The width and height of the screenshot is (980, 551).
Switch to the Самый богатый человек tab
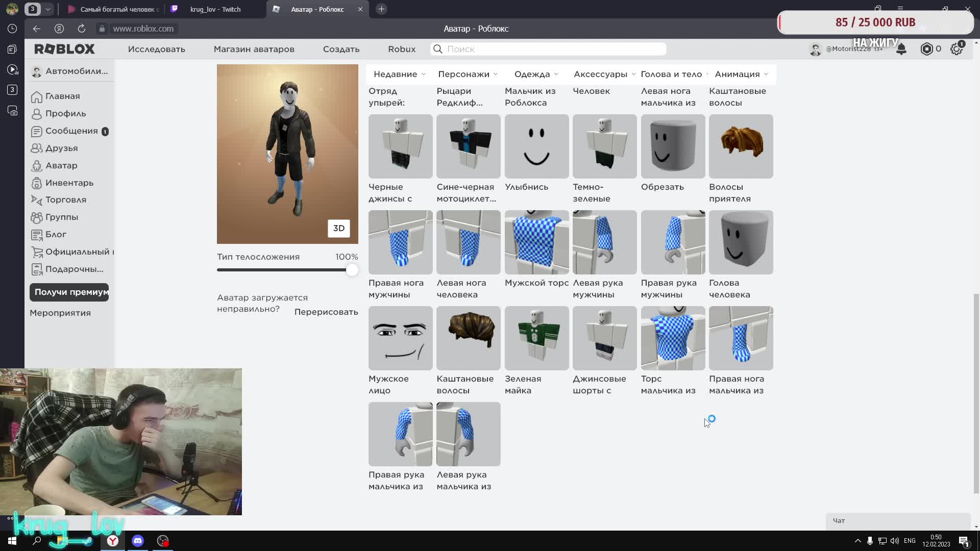tap(114, 9)
